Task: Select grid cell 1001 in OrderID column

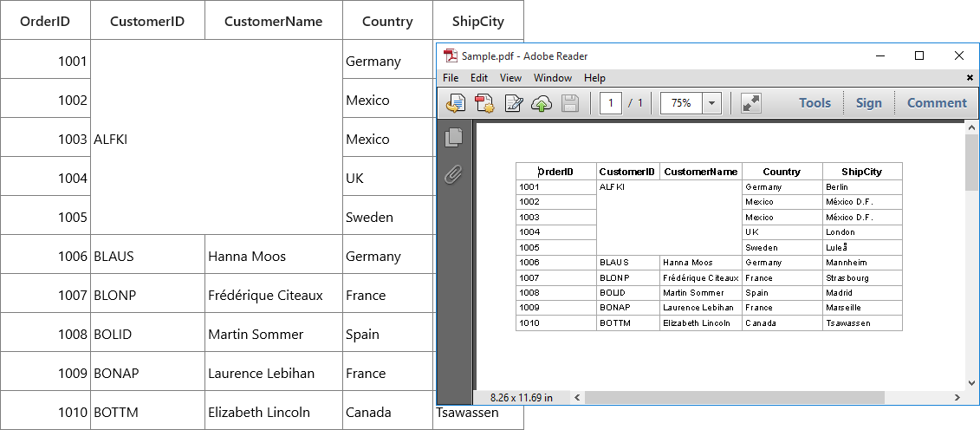Action: click(x=45, y=60)
